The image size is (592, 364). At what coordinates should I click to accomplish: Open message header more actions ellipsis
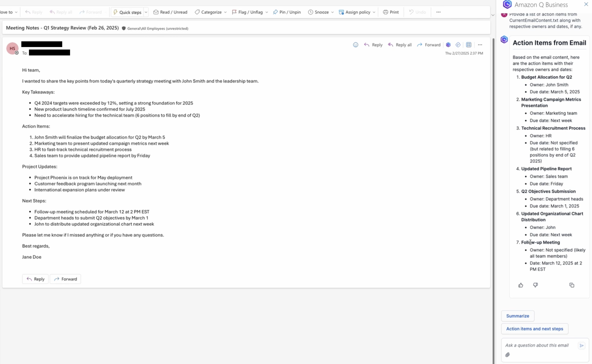point(480,45)
